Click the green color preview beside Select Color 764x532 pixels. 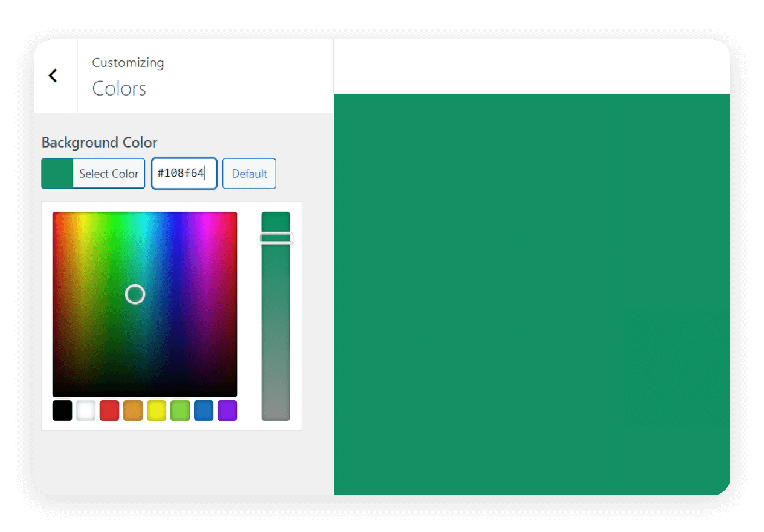coord(57,173)
